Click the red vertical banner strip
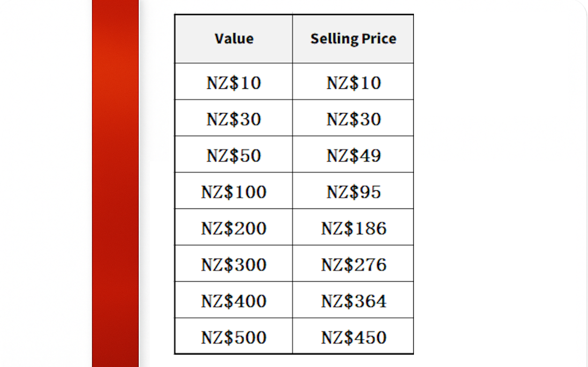The width and height of the screenshot is (588, 367). 115,182
